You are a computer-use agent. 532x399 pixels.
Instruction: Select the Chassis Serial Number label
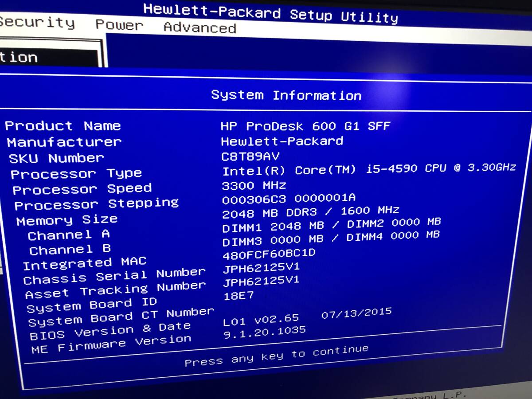(114, 276)
